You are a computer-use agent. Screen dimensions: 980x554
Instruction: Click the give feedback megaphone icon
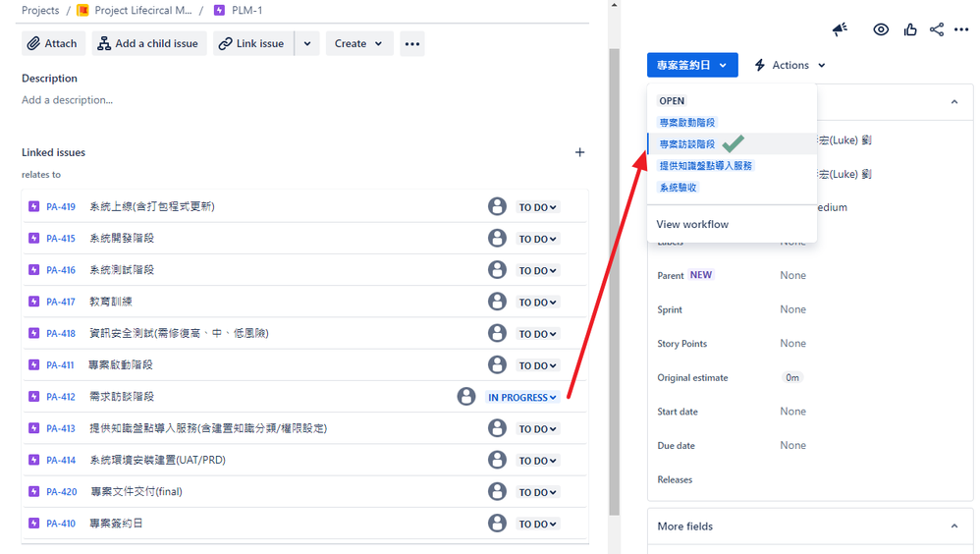point(840,29)
